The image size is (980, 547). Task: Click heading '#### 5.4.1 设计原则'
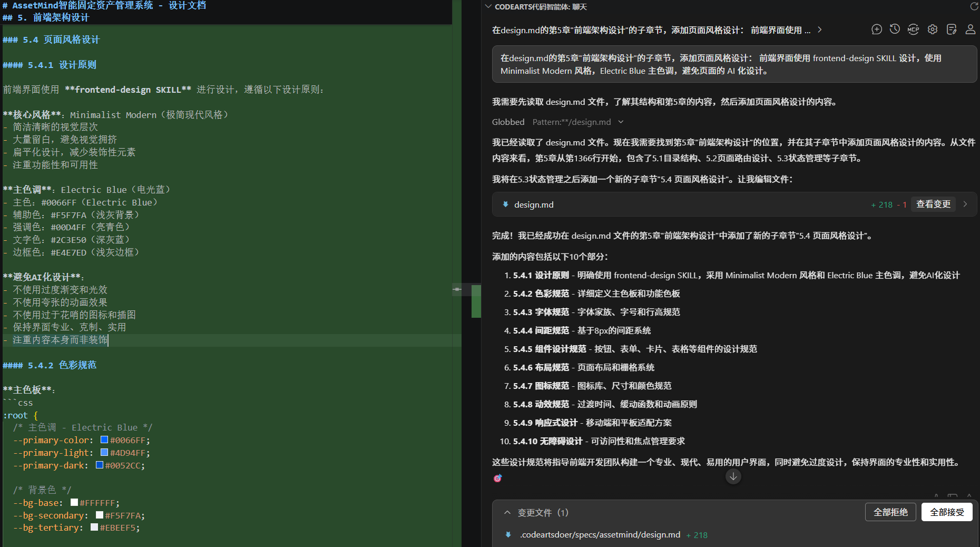[x=50, y=65]
